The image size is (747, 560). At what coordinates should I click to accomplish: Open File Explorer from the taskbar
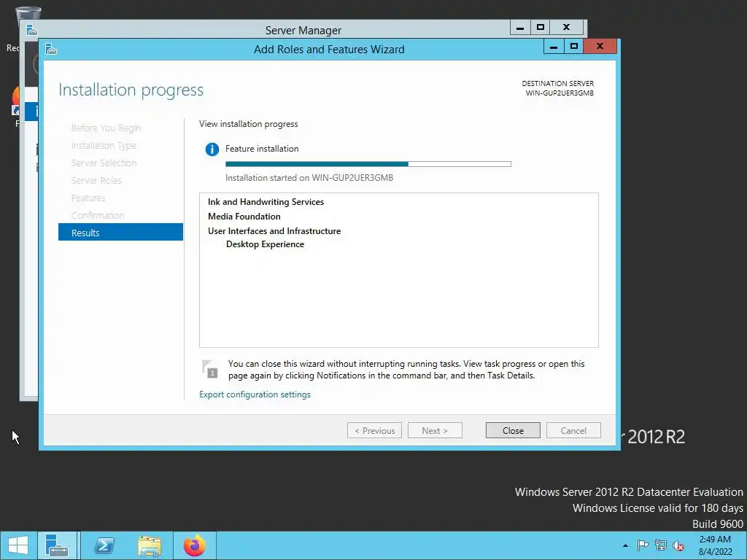point(150,545)
